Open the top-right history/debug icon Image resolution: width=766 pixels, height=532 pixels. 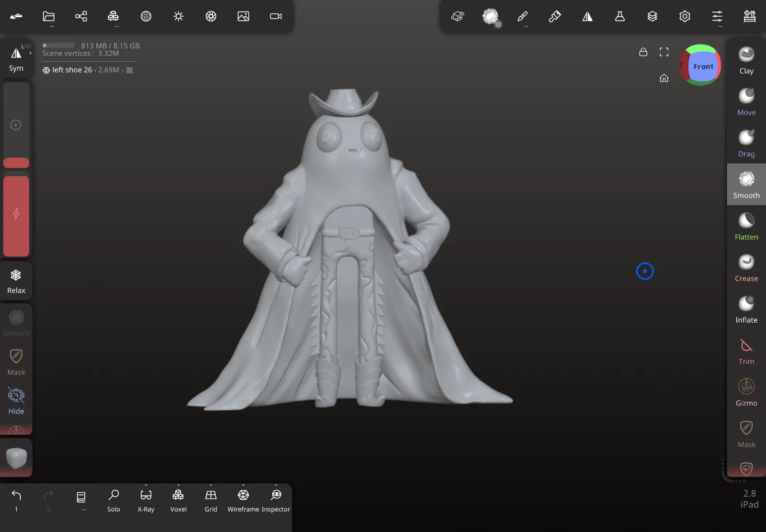(750, 16)
